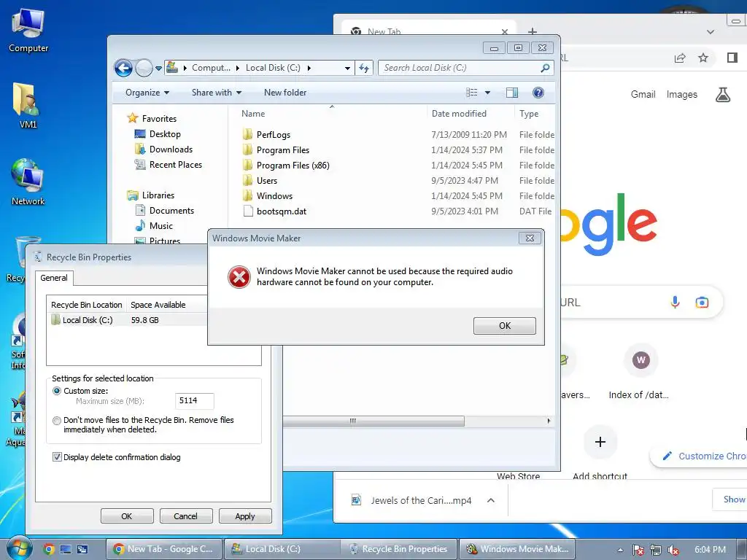Click New folder in Explorer toolbar

pos(285,93)
